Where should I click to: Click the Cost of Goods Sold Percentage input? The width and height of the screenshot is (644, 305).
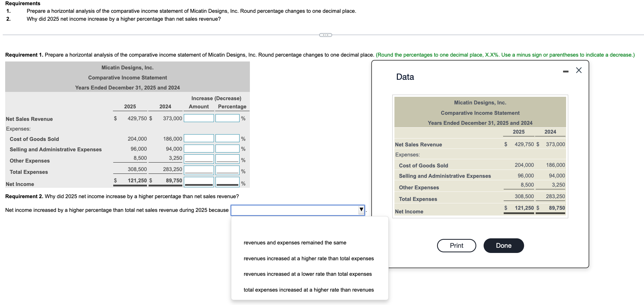(x=227, y=138)
